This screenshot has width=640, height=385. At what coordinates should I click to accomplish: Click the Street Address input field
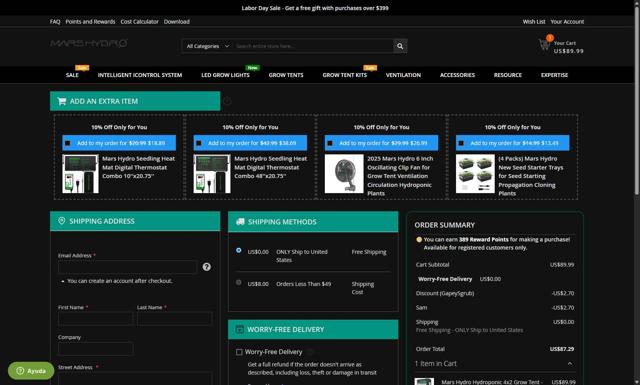135,378
